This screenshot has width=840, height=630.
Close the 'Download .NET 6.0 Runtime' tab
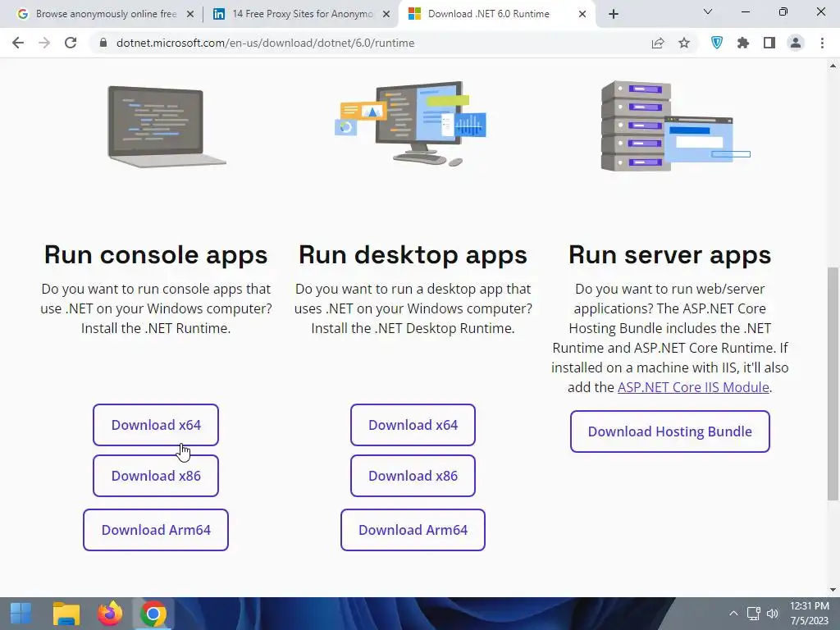(x=582, y=14)
